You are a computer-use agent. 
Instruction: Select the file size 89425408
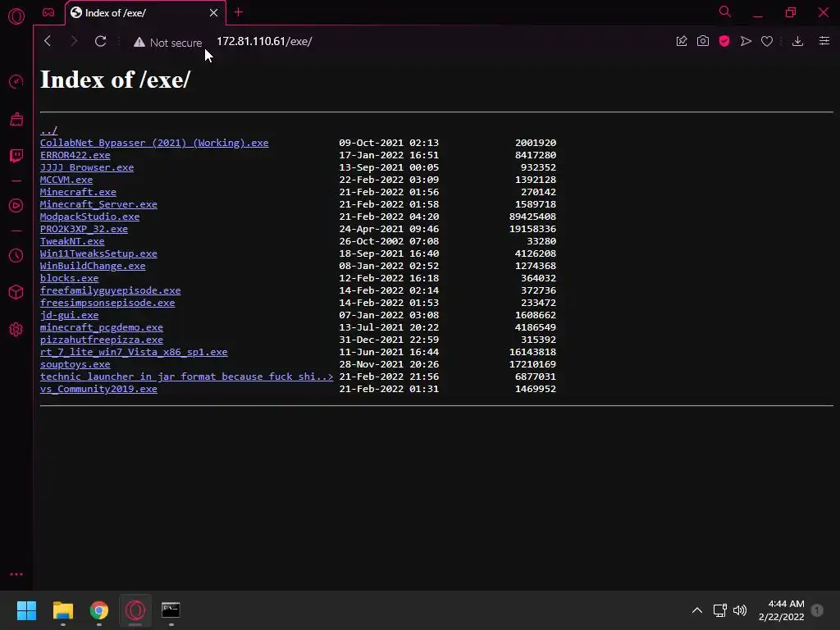pos(532,217)
